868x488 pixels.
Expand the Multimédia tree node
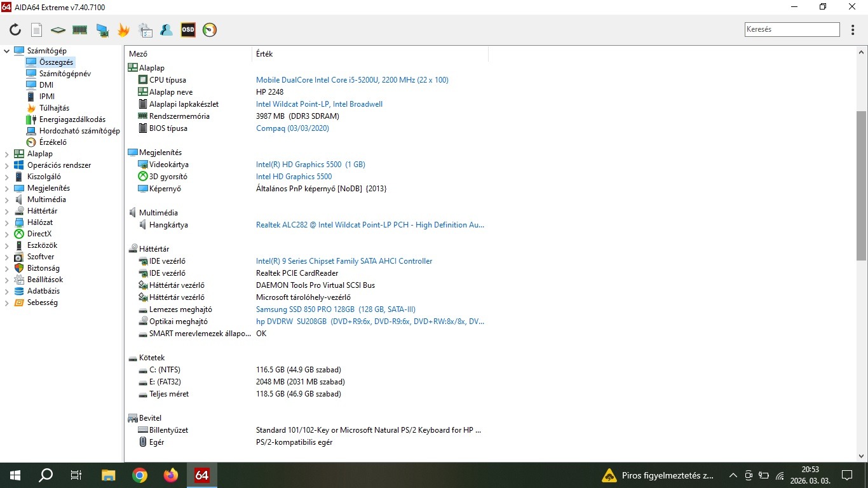pyautogui.click(x=7, y=200)
